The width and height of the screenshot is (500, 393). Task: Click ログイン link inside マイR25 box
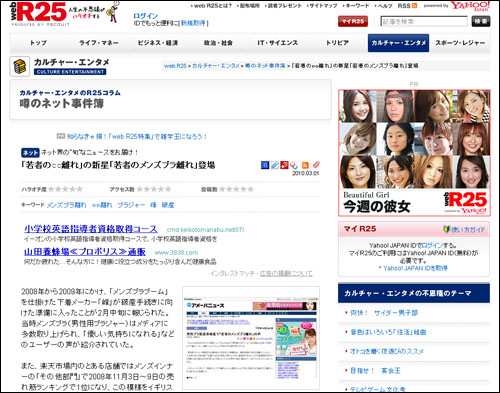432,246
